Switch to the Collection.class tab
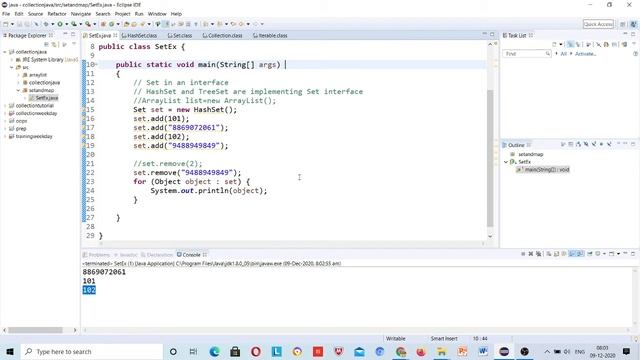 222,36
